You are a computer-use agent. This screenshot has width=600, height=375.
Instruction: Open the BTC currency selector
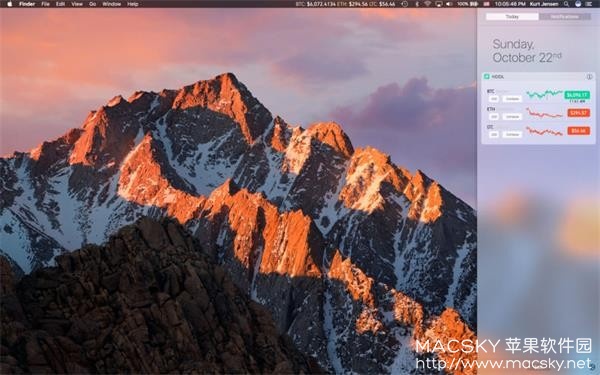pos(494,99)
